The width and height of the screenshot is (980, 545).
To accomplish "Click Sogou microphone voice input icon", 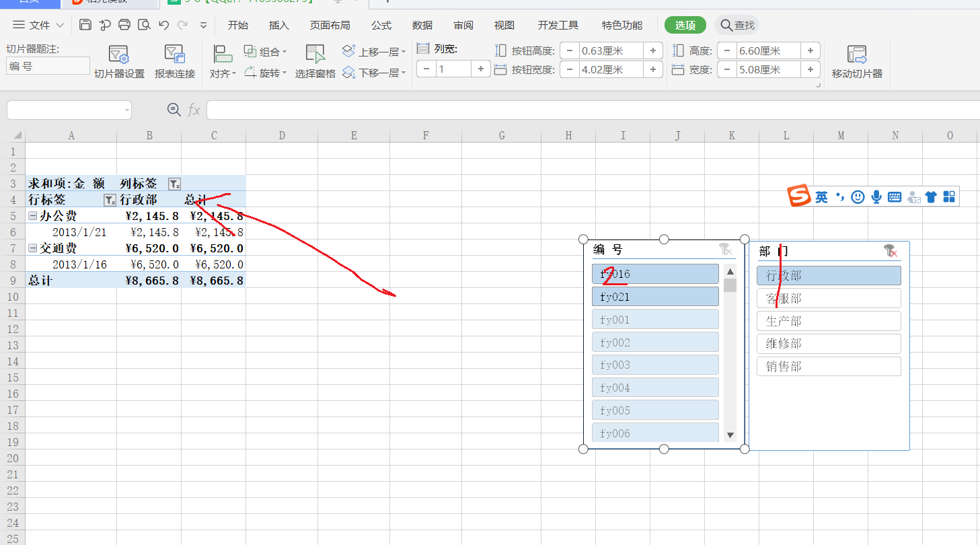I will coord(876,196).
